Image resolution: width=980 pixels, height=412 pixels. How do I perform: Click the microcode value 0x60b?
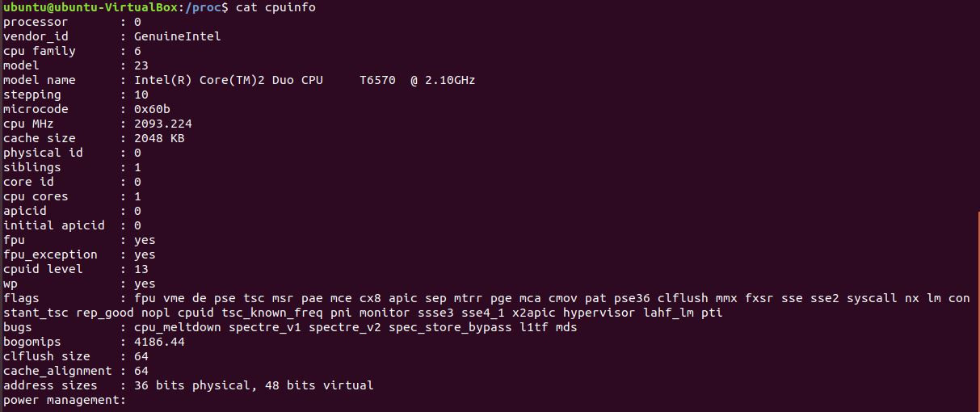pyautogui.click(x=152, y=109)
